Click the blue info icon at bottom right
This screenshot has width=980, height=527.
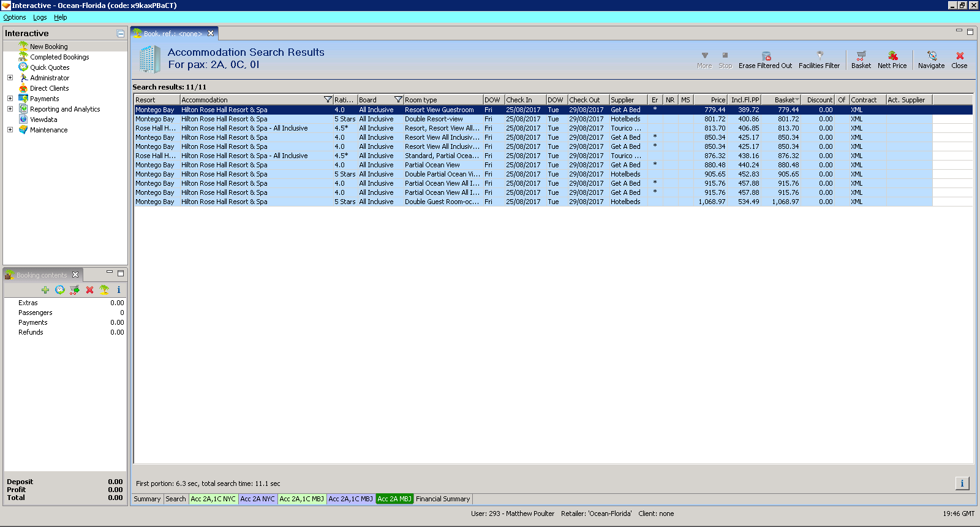coord(962,483)
